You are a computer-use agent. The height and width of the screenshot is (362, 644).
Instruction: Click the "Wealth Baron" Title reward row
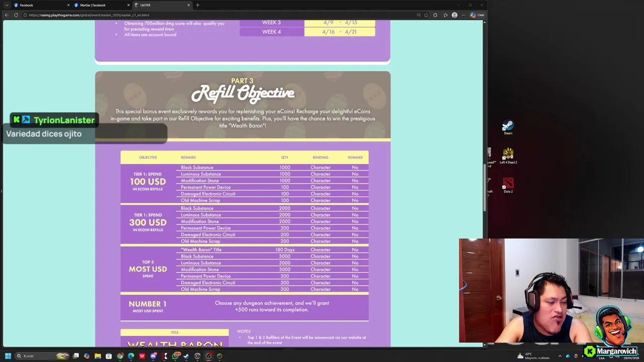coord(272,250)
